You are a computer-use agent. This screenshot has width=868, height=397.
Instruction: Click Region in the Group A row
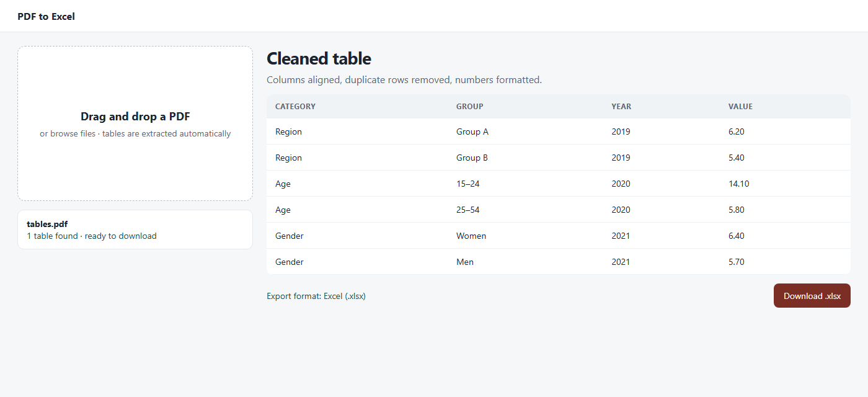[x=288, y=132]
